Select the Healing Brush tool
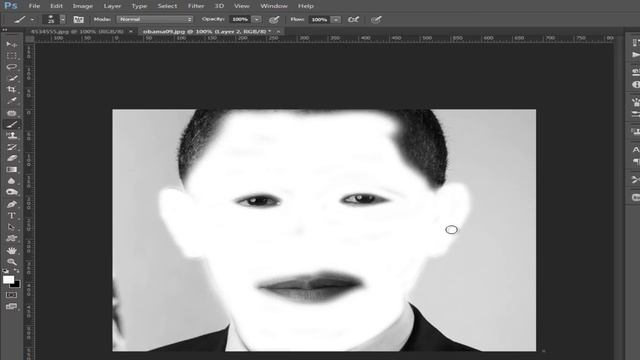640x360 pixels. pyautogui.click(x=11, y=113)
